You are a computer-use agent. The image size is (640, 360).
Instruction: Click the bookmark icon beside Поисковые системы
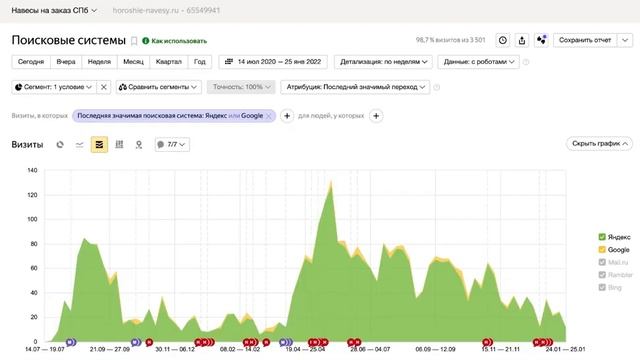(134, 41)
